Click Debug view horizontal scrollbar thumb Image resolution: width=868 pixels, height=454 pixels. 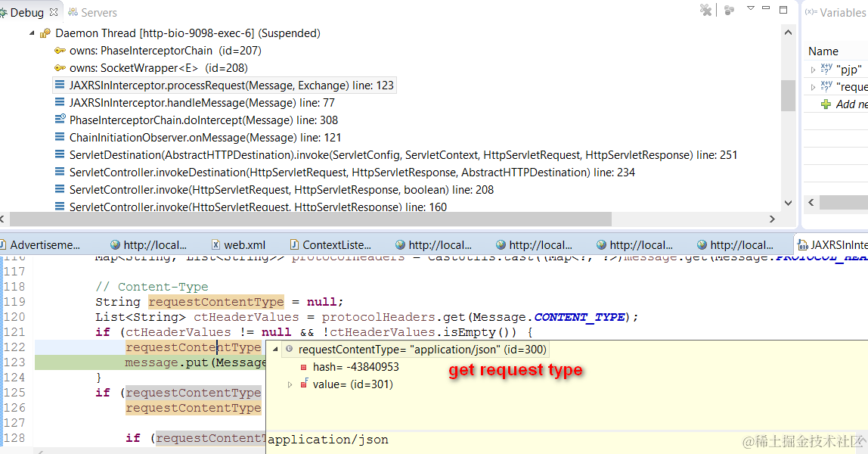point(311,219)
